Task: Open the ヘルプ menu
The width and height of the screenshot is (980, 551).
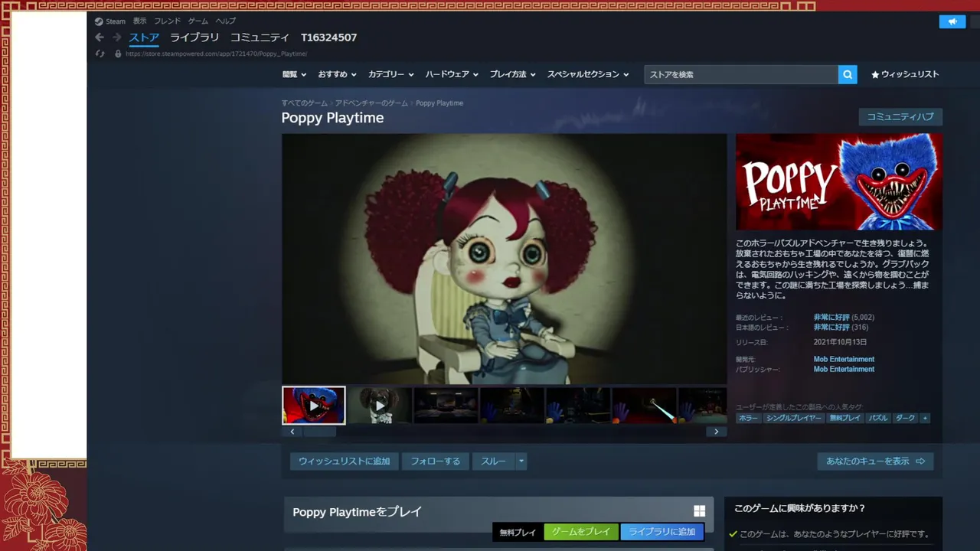Action: [x=226, y=21]
